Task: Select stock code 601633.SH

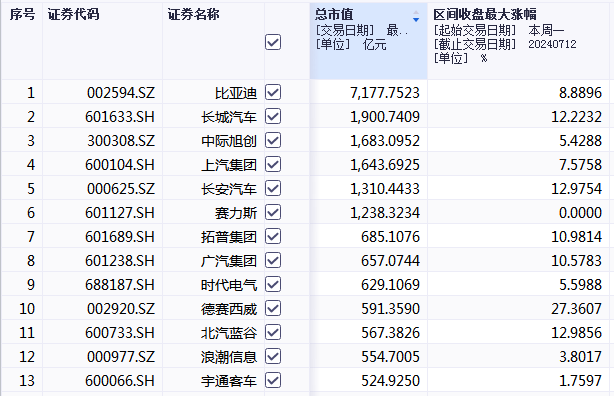Action: 120,117
